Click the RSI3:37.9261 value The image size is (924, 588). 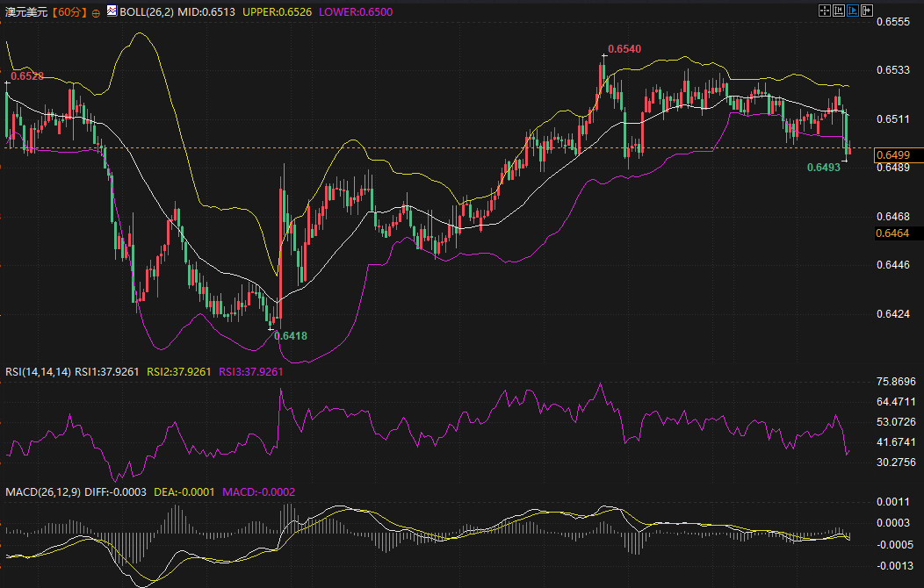251,372
